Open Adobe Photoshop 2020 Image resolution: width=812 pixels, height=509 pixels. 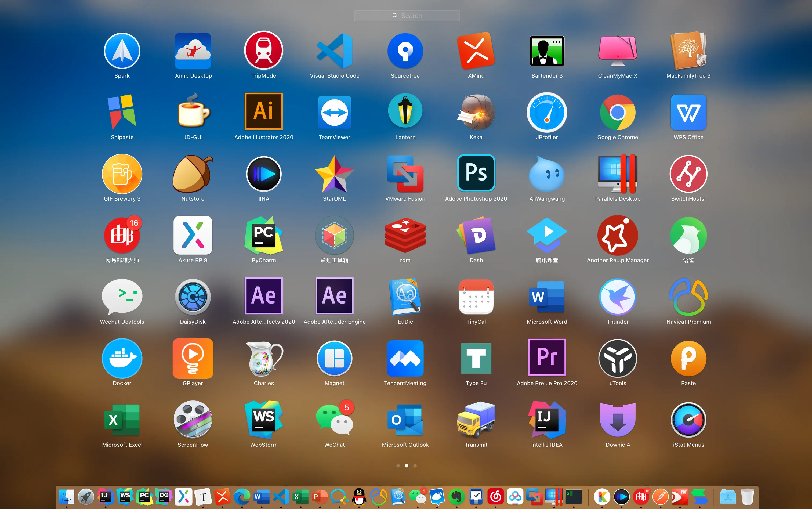[x=476, y=174]
